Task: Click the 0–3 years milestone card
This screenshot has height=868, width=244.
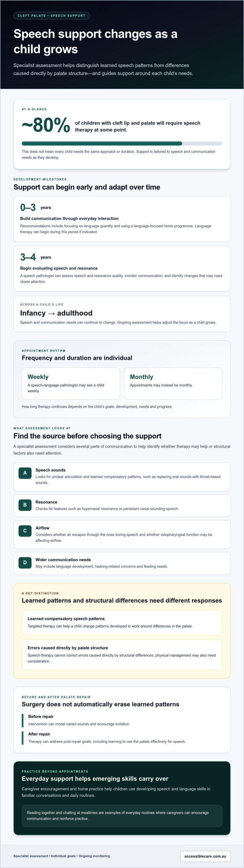Action: [x=122, y=219]
